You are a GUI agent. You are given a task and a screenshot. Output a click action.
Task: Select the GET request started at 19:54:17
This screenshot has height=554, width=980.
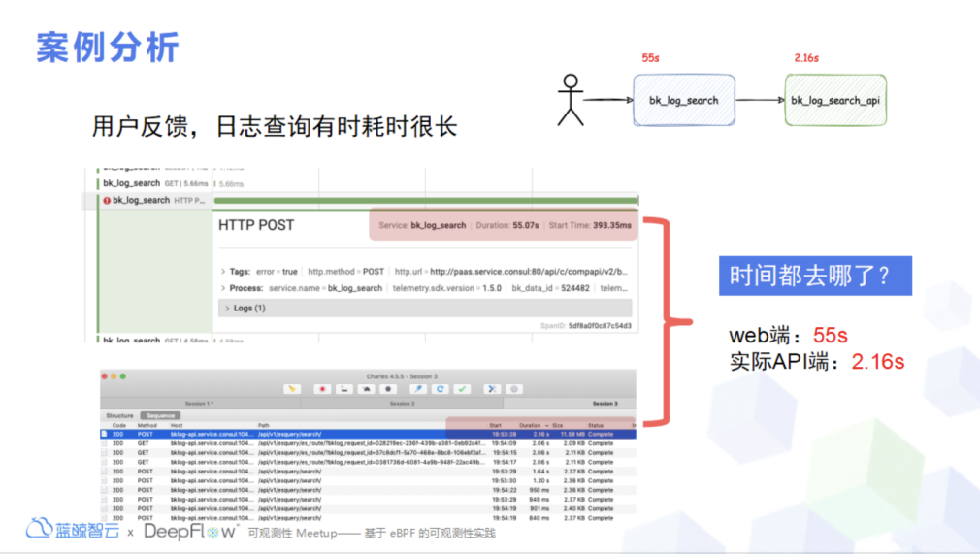[368, 462]
